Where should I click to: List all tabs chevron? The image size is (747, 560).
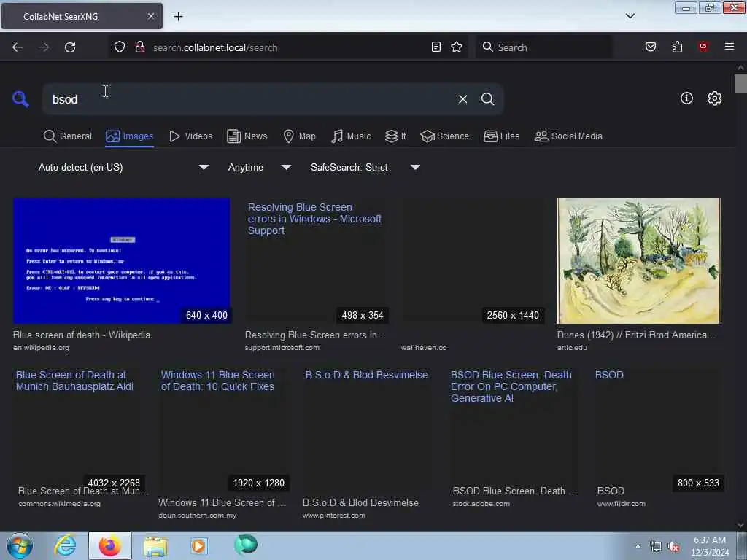tap(630, 16)
